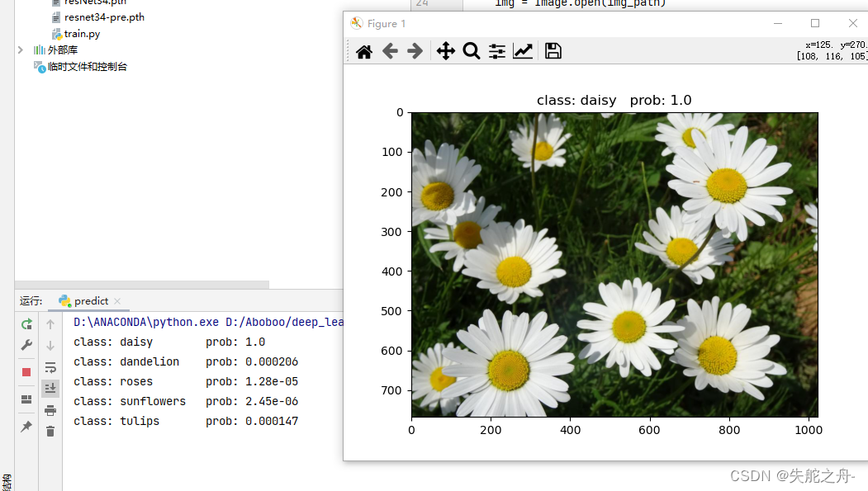The width and height of the screenshot is (868, 491).
Task: Click the 'class: dandelion' console line
Action: coord(186,361)
